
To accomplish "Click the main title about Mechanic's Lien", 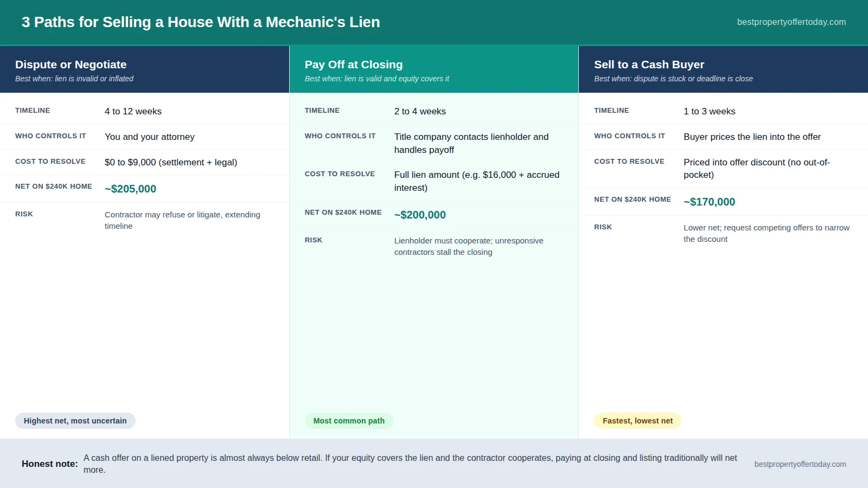I will point(201,22).
